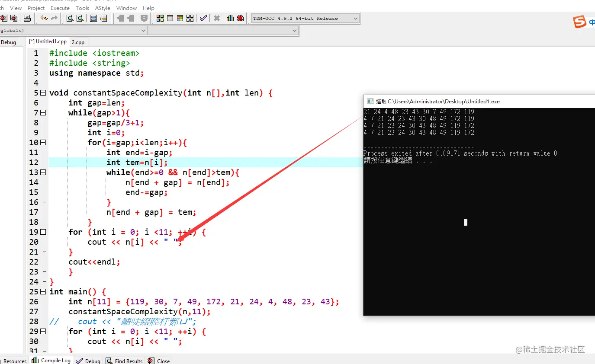
Task: Open the Help menu
Action: [x=148, y=8]
